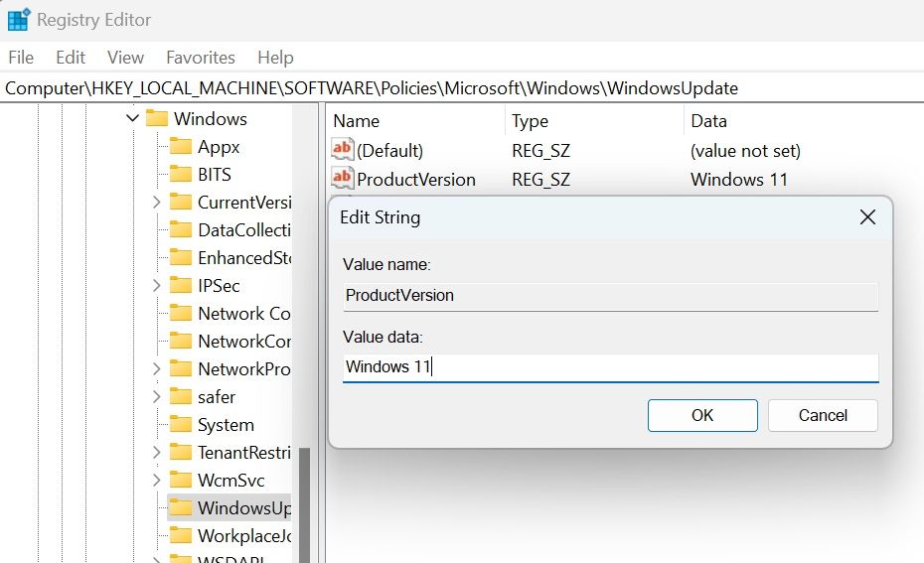Click the WcmSvc folder icon

[x=180, y=480]
